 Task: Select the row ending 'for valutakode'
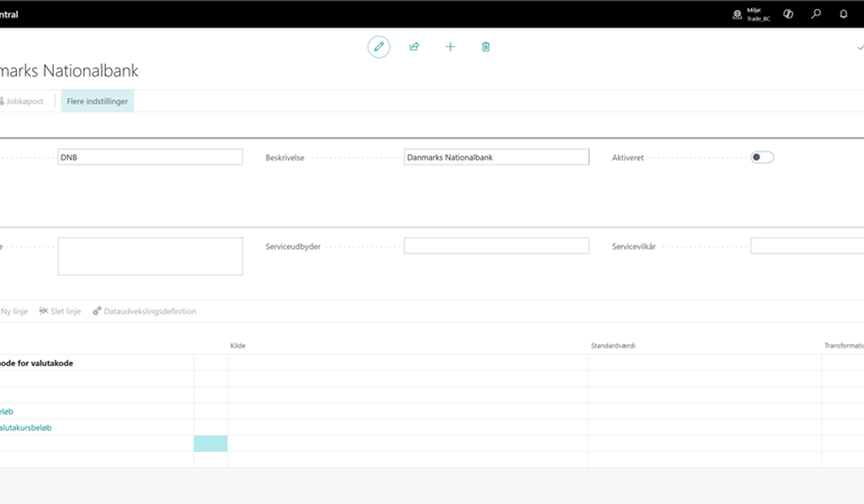click(432, 364)
